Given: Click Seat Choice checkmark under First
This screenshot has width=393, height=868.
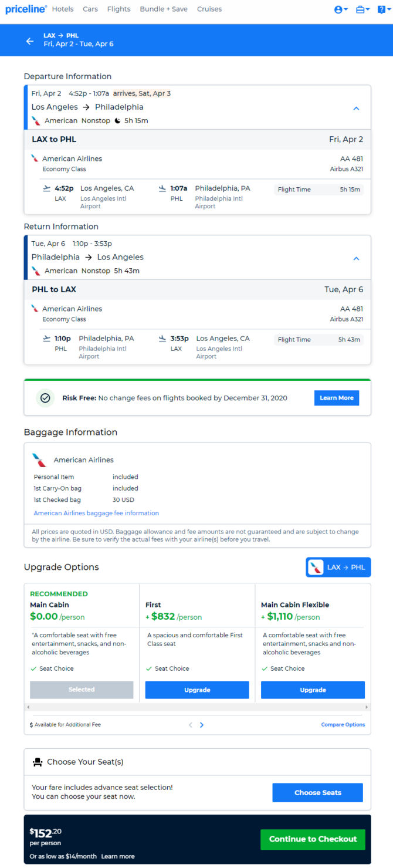Looking at the screenshot, I should [x=149, y=668].
